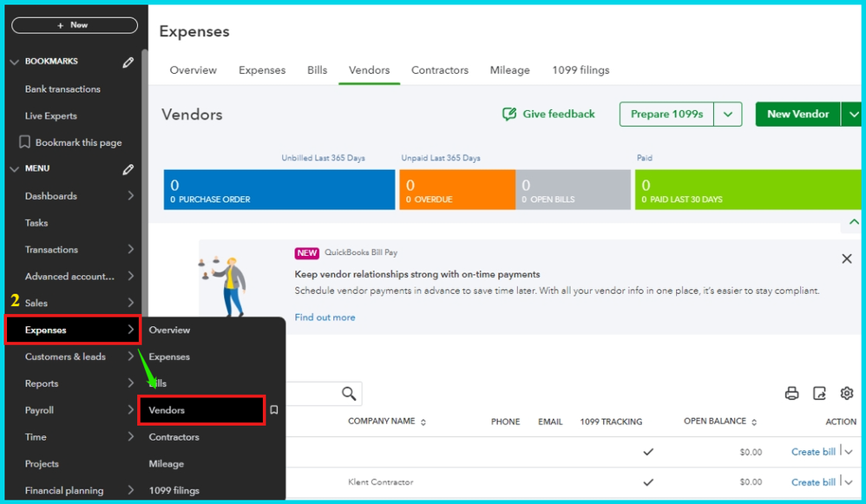Sort by COMPANY NAME column
The width and height of the screenshot is (866, 504).
point(387,422)
